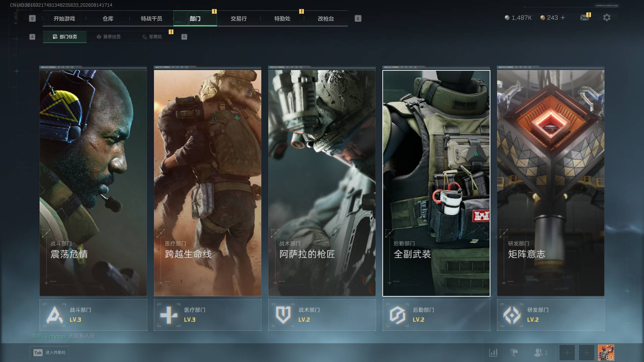Viewport: 644px width, 362px height.
Task: Click the 战术部门 shield emblem icon
Action: coord(283,315)
